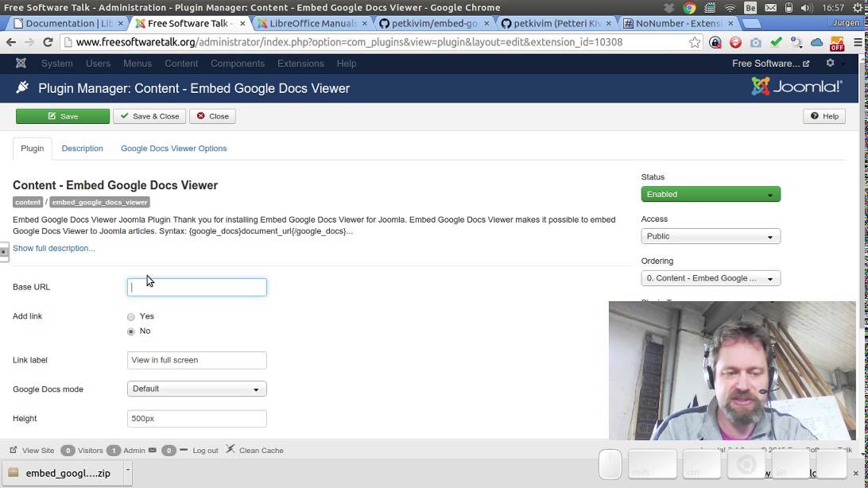The width and height of the screenshot is (868, 488).
Task: Select Yes for Add link
Action: [130, 316]
